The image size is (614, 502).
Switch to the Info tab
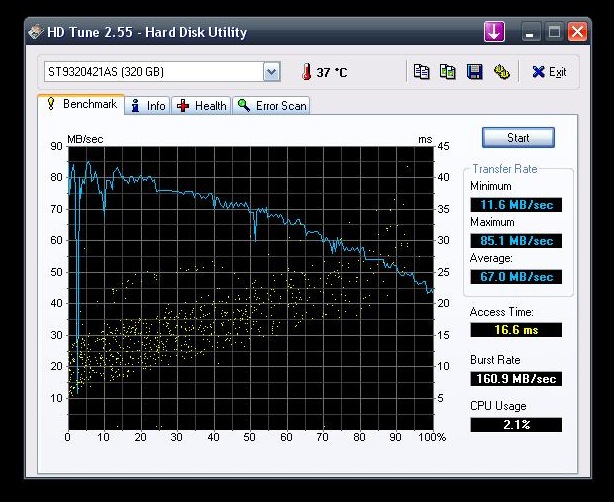(147, 106)
